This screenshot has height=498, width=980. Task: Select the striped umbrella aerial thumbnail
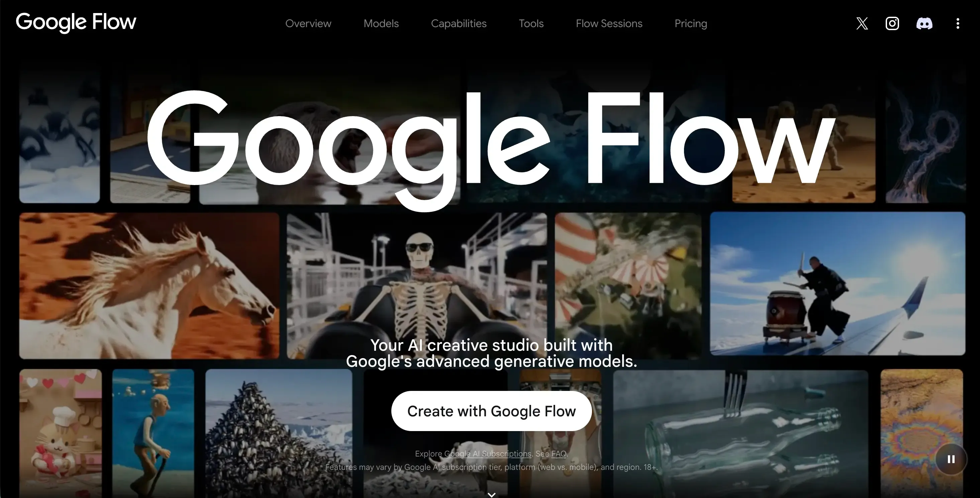pyautogui.click(x=628, y=285)
